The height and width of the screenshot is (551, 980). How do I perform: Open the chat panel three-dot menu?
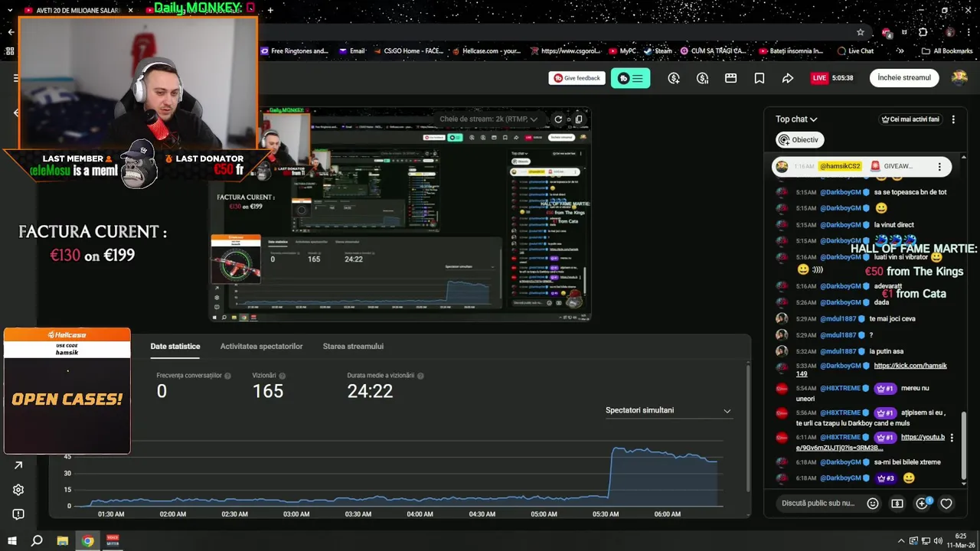pos(953,119)
